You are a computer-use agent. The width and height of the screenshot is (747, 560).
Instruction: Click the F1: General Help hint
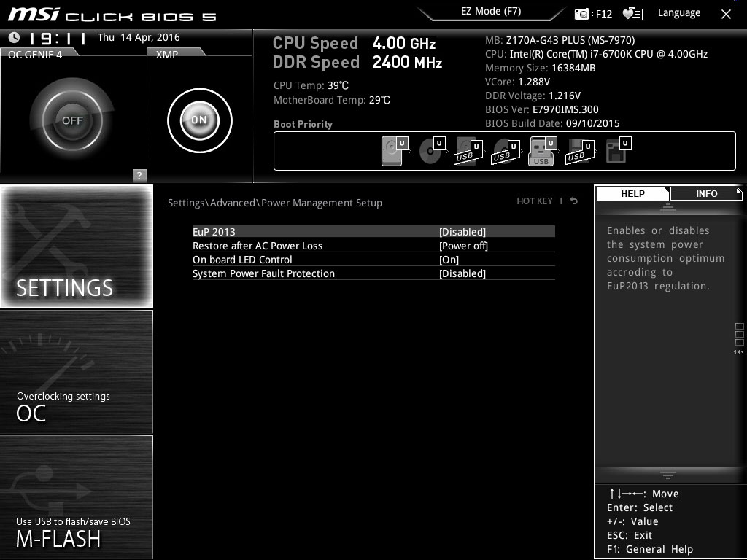tap(650, 549)
